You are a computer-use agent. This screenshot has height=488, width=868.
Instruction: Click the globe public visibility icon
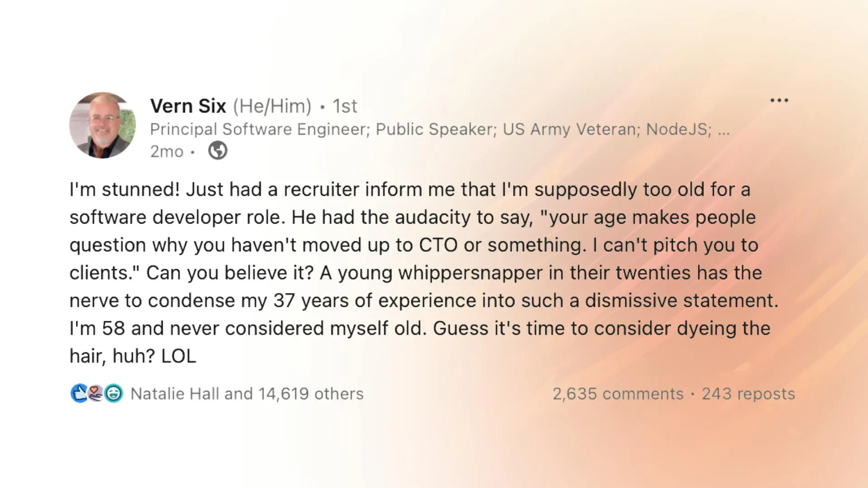click(217, 151)
